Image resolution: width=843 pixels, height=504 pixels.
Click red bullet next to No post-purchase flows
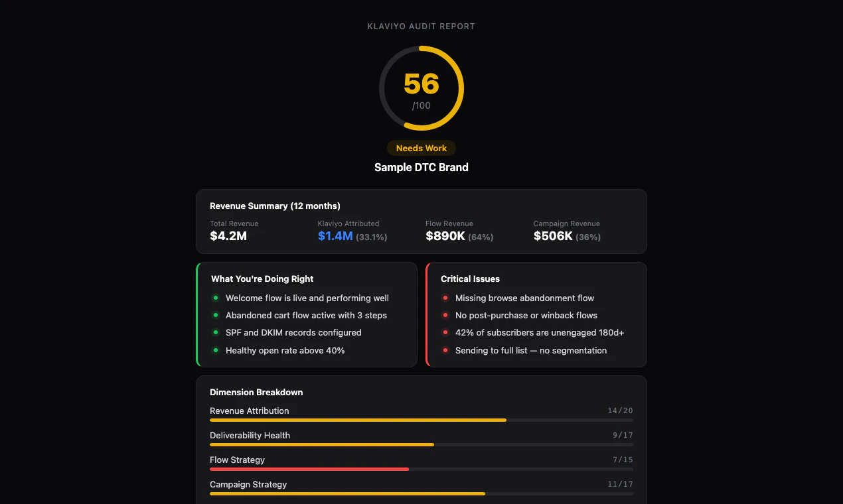tap(445, 316)
